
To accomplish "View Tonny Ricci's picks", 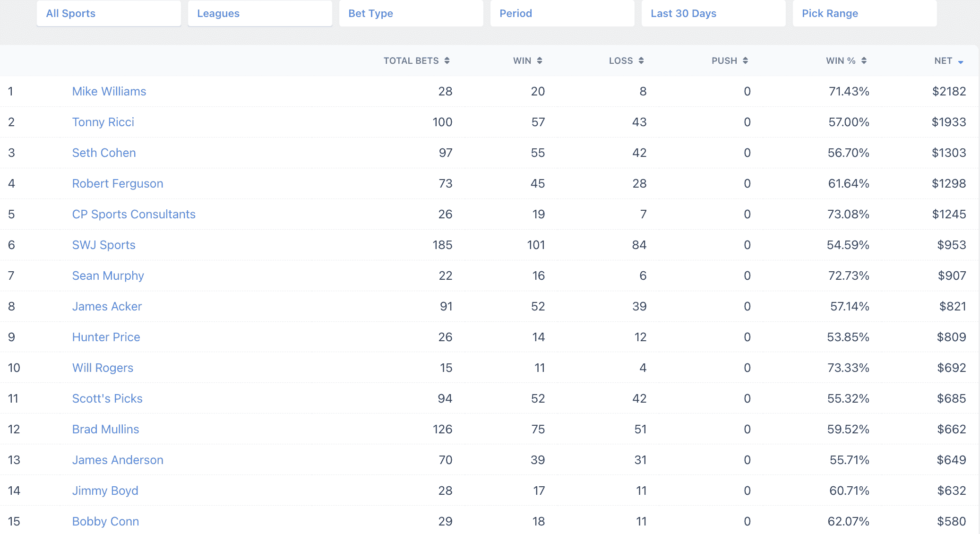I will 103,122.
